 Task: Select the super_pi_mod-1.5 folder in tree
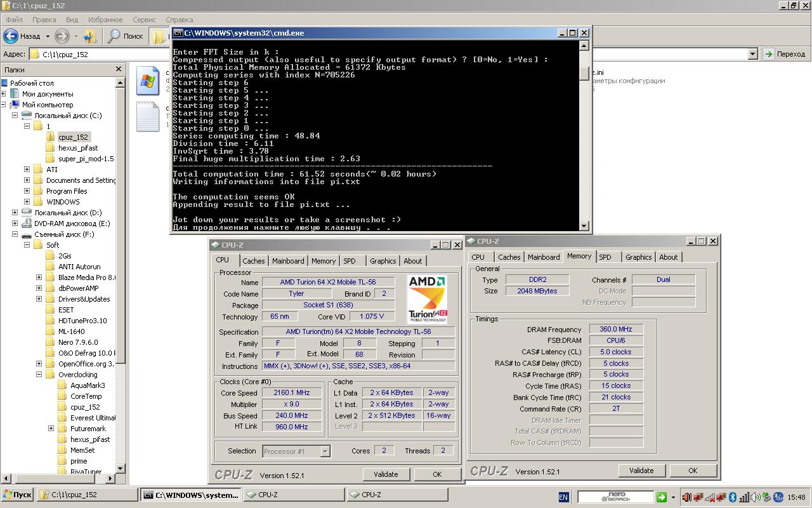tap(86, 159)
